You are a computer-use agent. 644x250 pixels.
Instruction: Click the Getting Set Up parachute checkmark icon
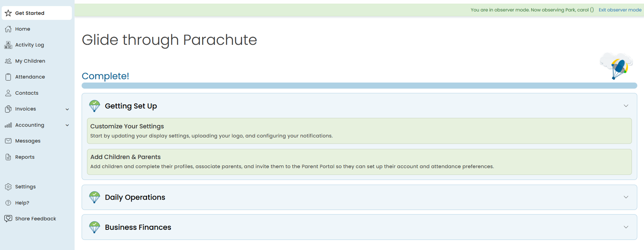coord(95,106)
